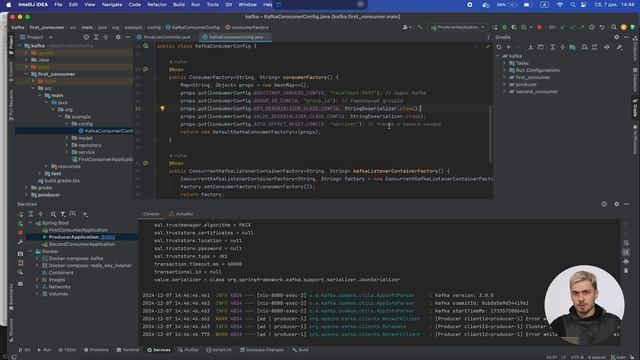Click the lightbulb intention icon in editor gutter

(162, 109)
